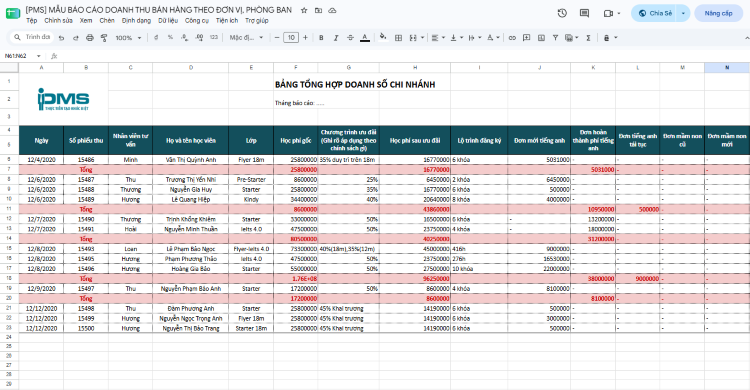Open fill color picker
The width and height of the screenshot is (750, 390).
coord(383,37)
